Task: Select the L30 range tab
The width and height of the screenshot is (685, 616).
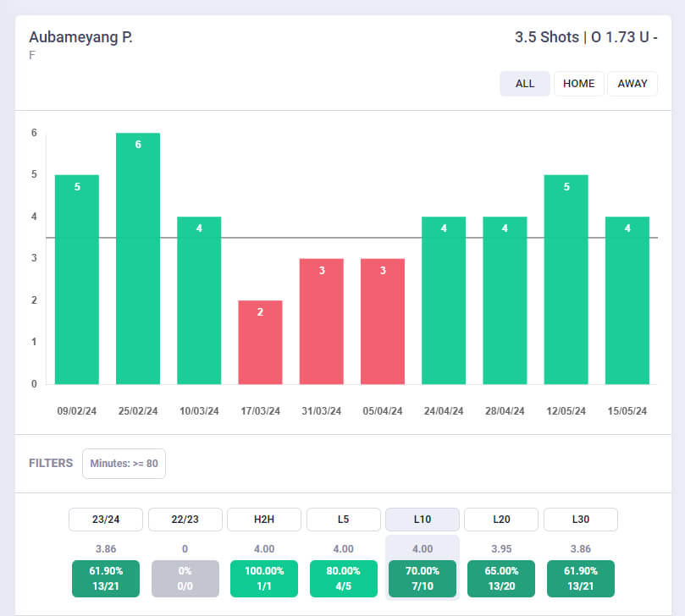Action: pyautogui.click(x=581, y=519)
